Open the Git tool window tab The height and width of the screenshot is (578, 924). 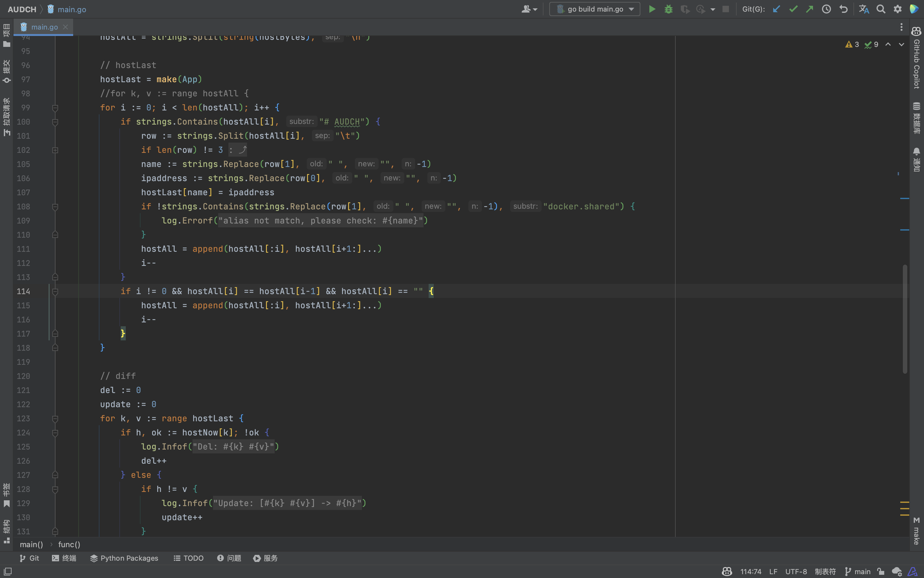pos(29,558)
